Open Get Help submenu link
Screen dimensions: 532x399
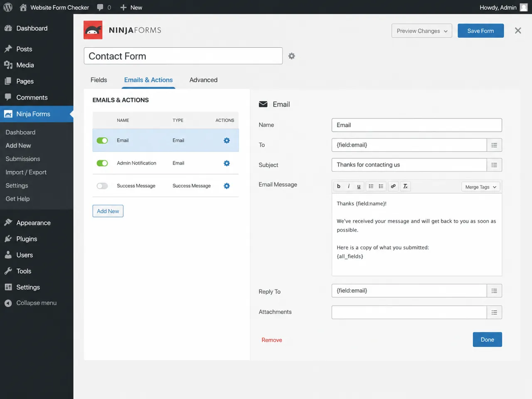pos(17,199)
